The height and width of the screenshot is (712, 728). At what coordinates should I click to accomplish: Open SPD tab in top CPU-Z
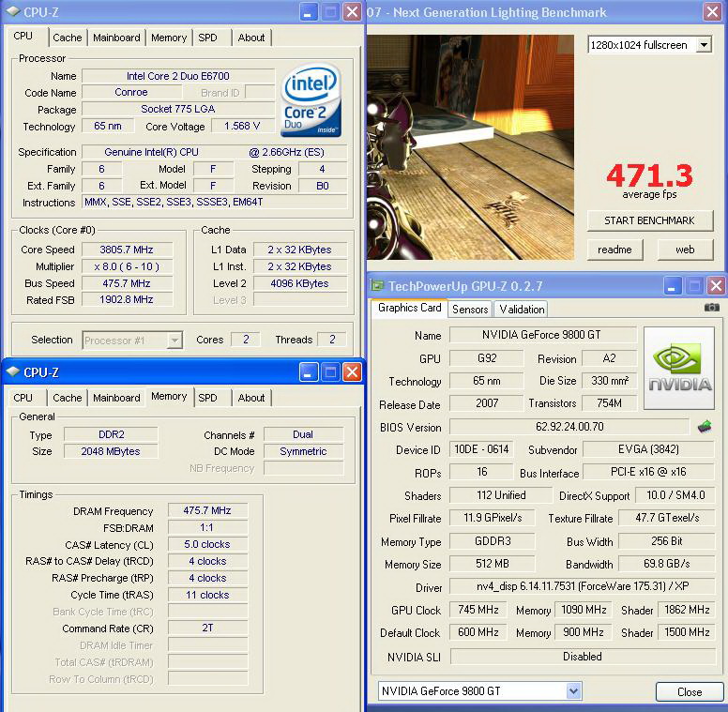click(207, 38)
